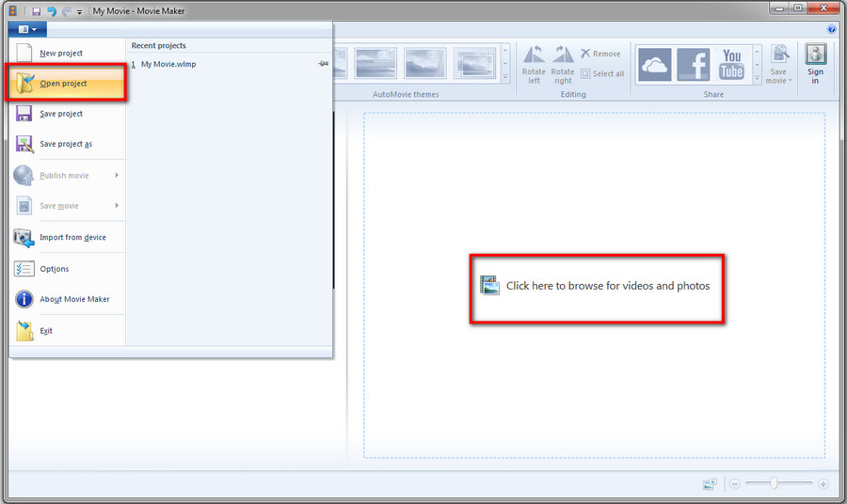Share movie to OneDrive cloud icon
The image size is (847, 504).
coord(655,64)
